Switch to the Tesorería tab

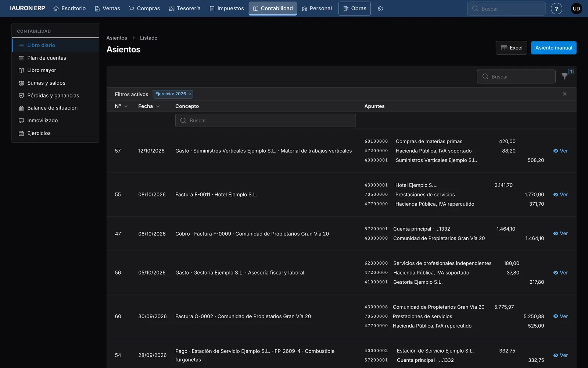(x=184, y=8)
